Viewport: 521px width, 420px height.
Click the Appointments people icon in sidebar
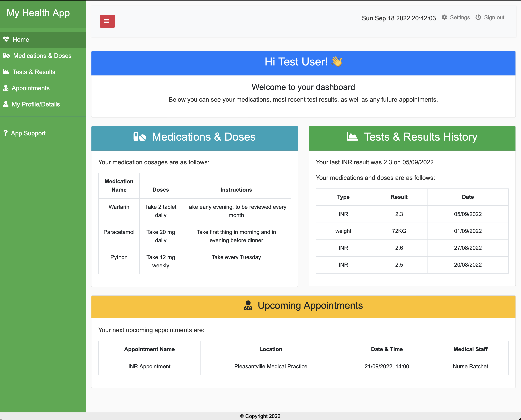(x=6, y=88)
